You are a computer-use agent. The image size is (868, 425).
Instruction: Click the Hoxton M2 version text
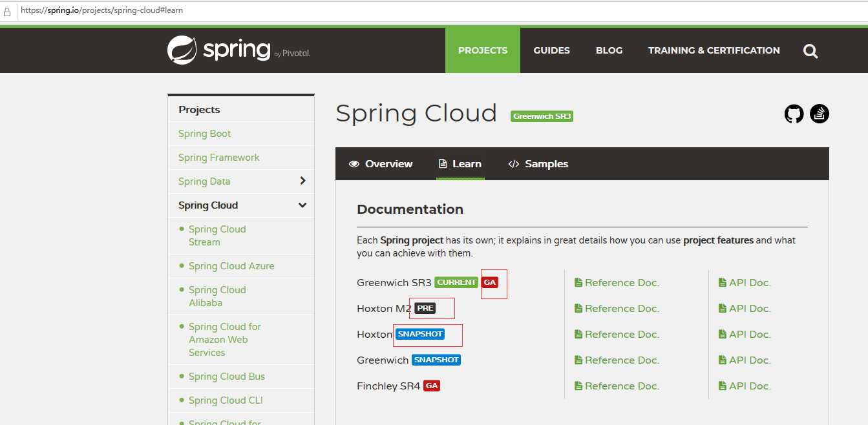pyautogui.click(x=384, y=308)
